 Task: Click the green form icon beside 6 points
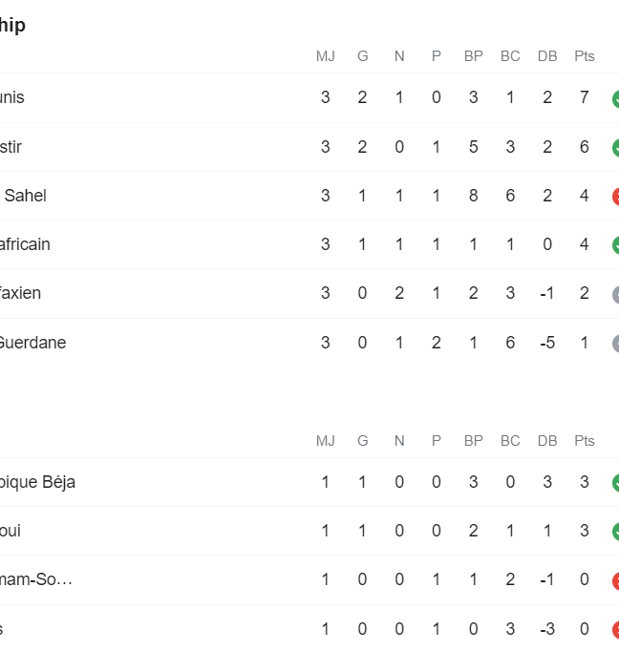615,148
